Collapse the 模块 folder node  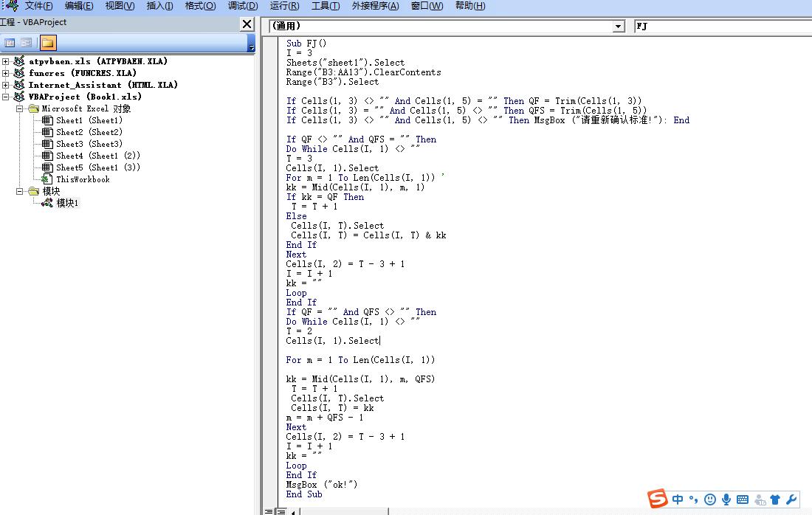click(x=20, y=191)
